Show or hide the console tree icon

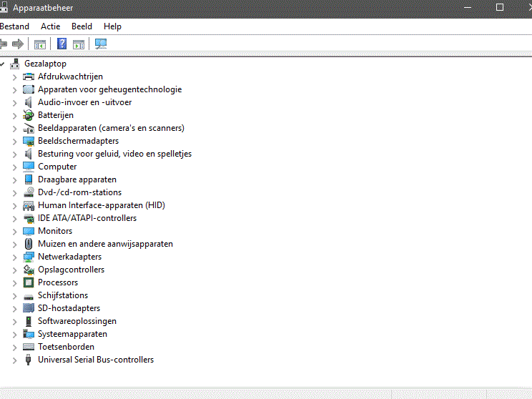40,44
